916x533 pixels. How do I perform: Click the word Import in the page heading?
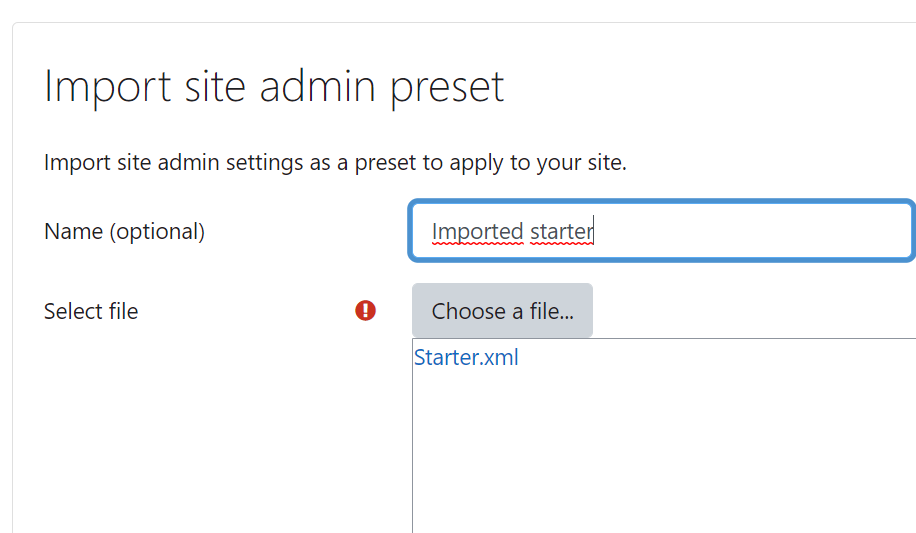point(107,88)
